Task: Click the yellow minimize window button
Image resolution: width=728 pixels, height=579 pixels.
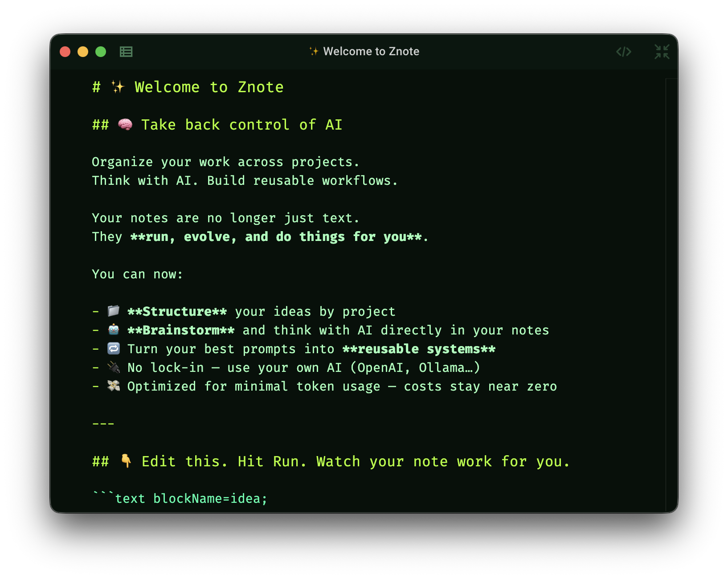Action: point(83,52)
